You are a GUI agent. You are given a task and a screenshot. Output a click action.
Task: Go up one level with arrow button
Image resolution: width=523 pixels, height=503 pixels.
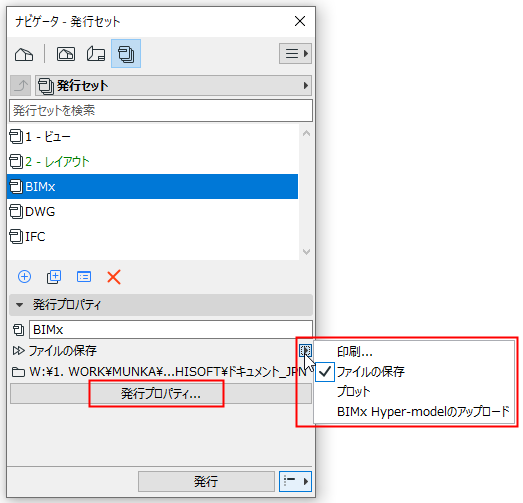click(x=21, y=86)
